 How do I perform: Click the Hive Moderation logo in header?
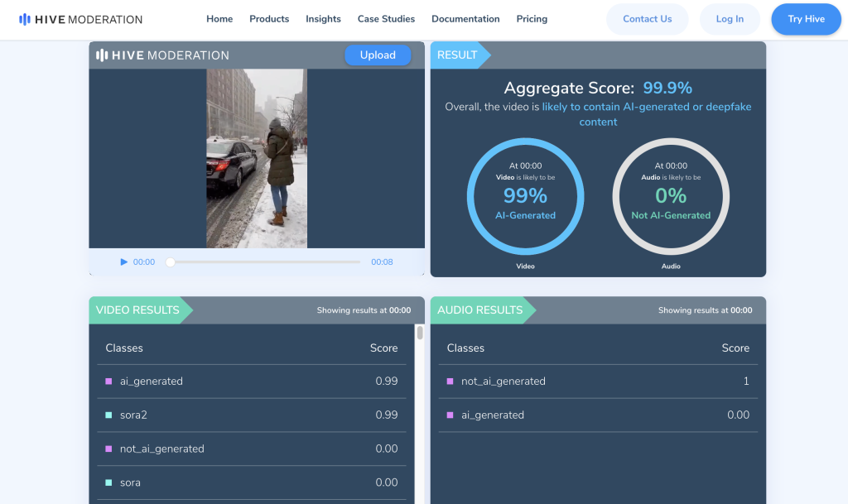pyautogui.click(x=81, y=19)
